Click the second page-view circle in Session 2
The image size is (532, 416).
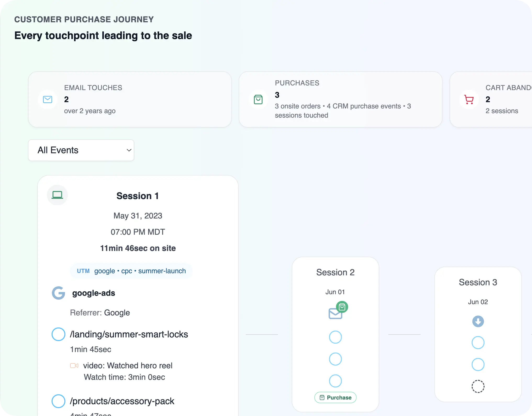tap(335, 359)
